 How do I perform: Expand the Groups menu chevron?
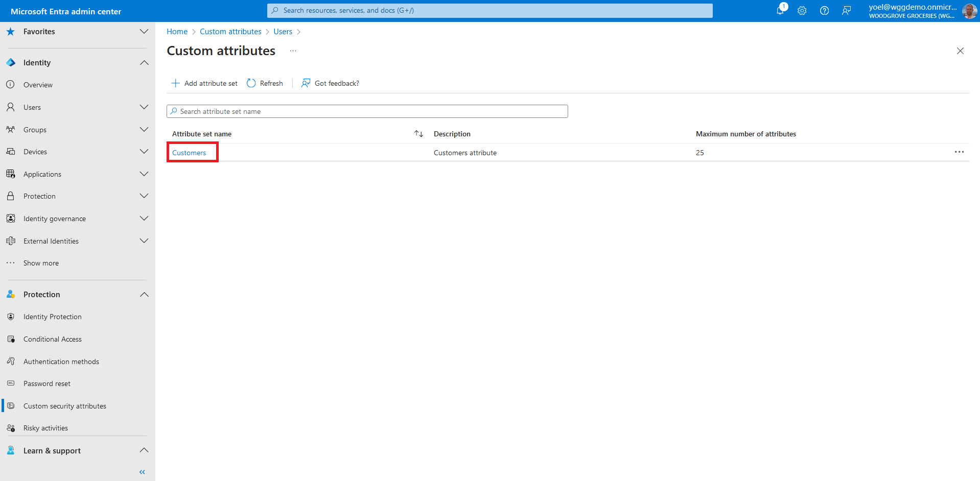point(144,130)
